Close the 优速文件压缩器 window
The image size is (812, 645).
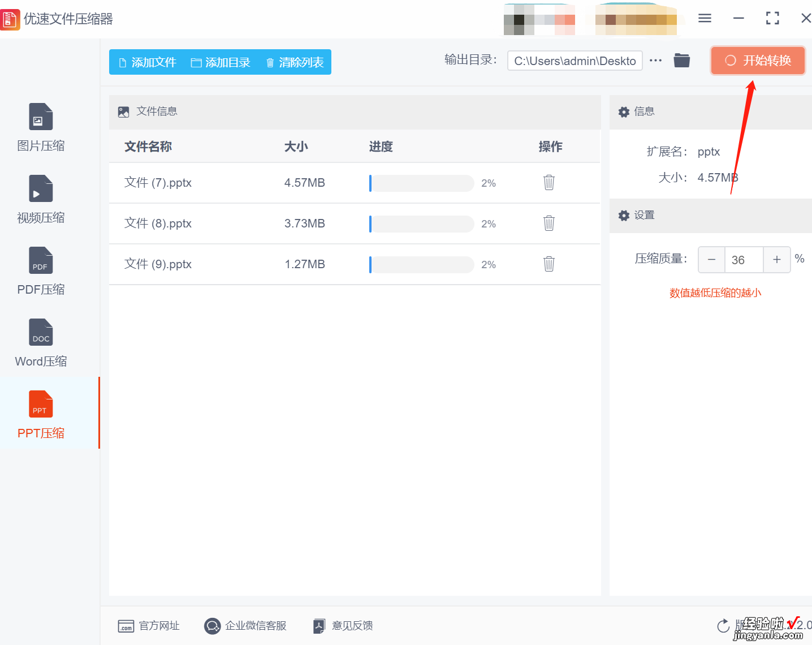pyautogui.click(x=806, y=18)
